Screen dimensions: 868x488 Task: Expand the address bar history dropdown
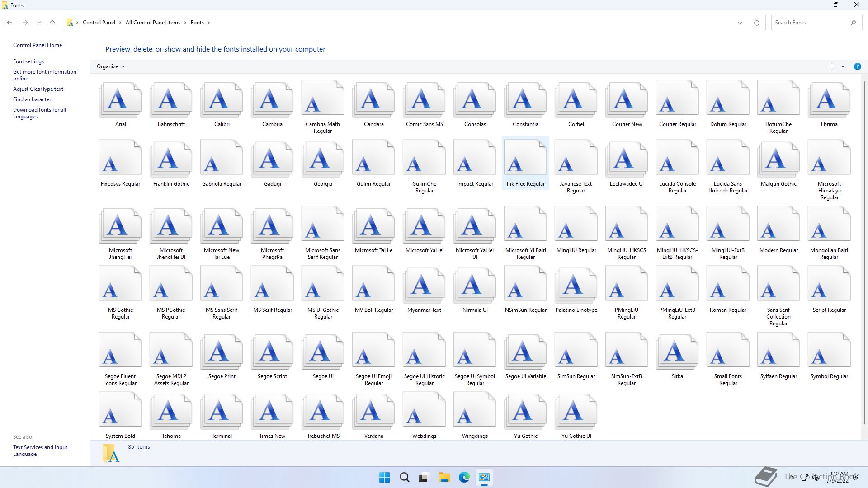tap(740, 23)
